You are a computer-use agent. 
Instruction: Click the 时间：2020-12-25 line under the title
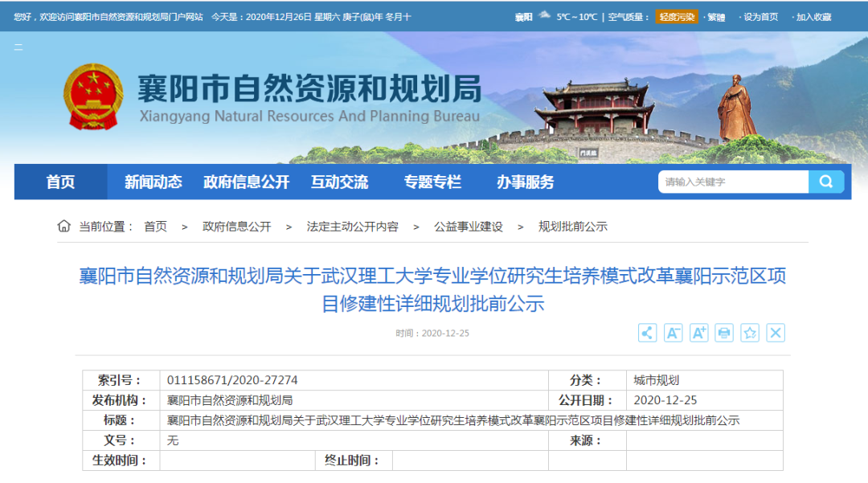pos(432,333)
